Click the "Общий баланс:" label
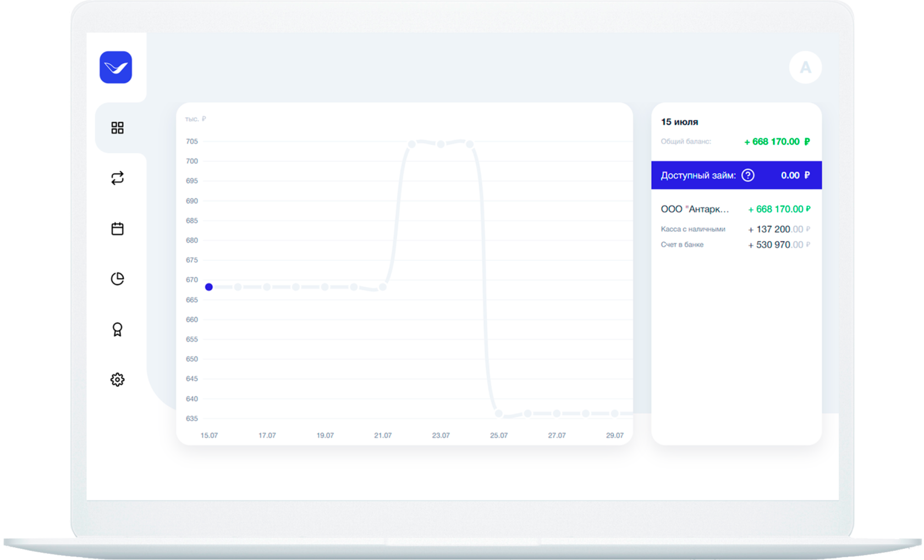924x560 pixels. pyautogui.click(x=686, y=142)
